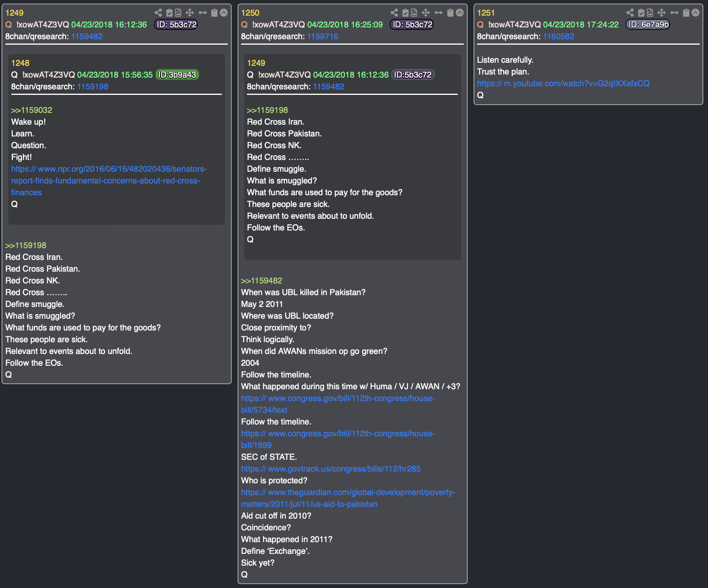Click post number 1248 in quoted post
This screenshot has width=708, height=588.
click(x=20, y=63)
